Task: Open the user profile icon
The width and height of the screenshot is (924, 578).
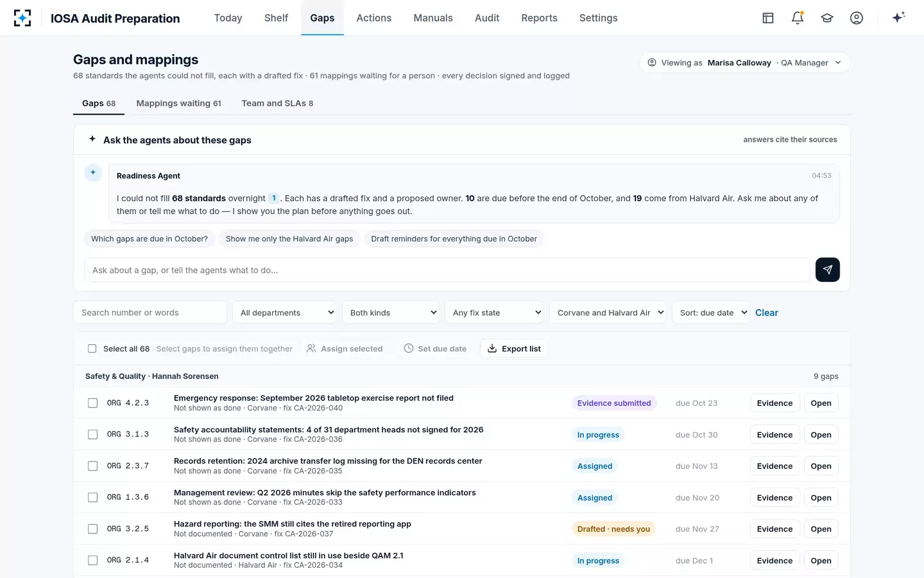Action: [x=857, y=18]
